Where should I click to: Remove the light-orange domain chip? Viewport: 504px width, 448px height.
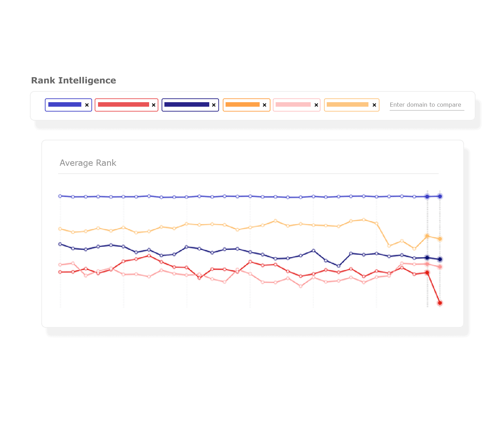point(374,105)
